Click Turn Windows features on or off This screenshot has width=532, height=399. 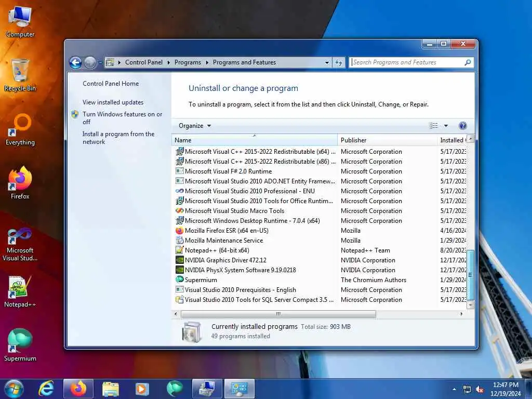(x=123, y=118)
